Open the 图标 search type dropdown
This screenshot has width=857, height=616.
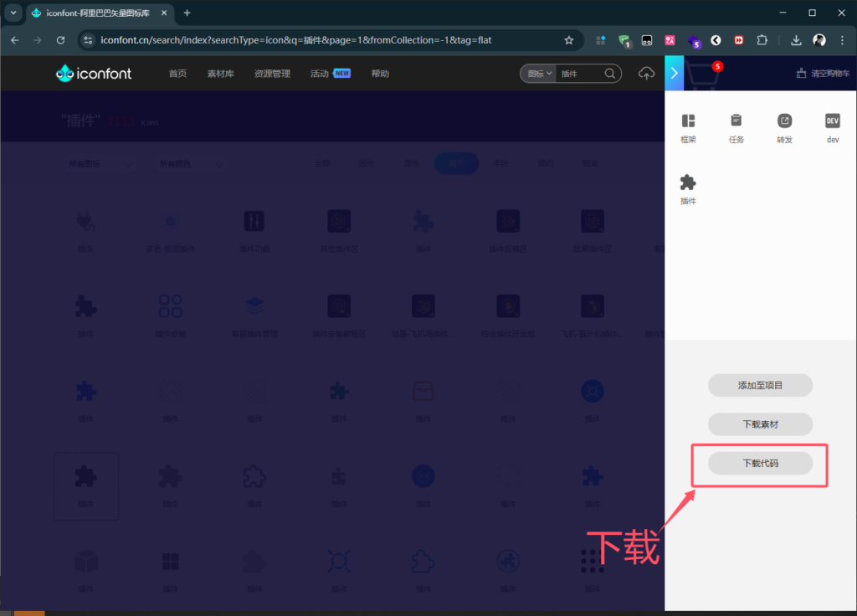click(537, 74)
